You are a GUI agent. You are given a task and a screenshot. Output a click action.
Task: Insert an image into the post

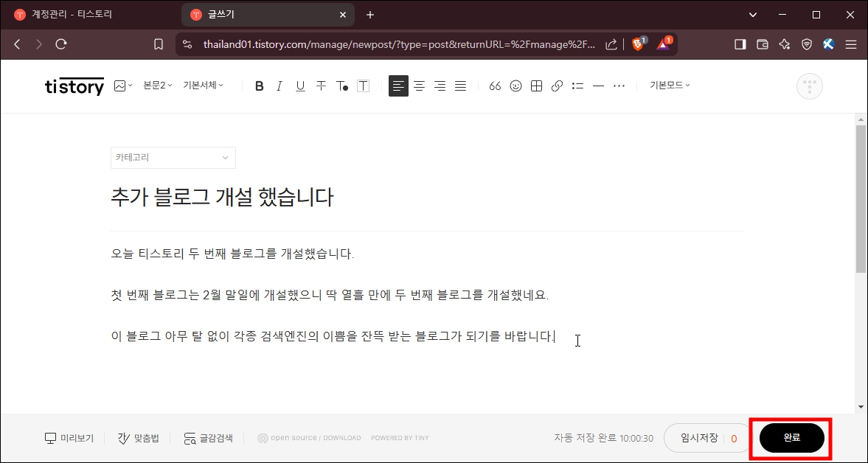click(120, 86)
